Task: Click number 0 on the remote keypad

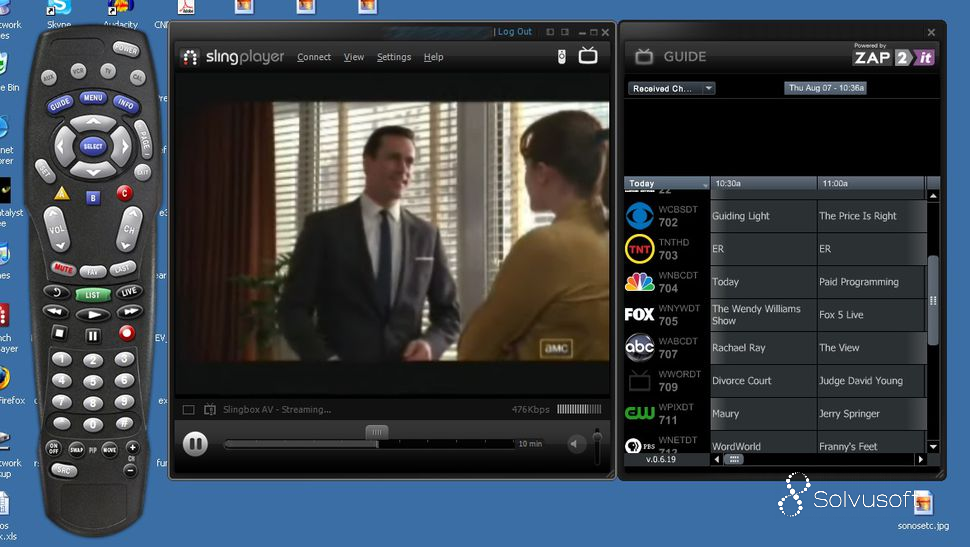Action: pos(93,424)
